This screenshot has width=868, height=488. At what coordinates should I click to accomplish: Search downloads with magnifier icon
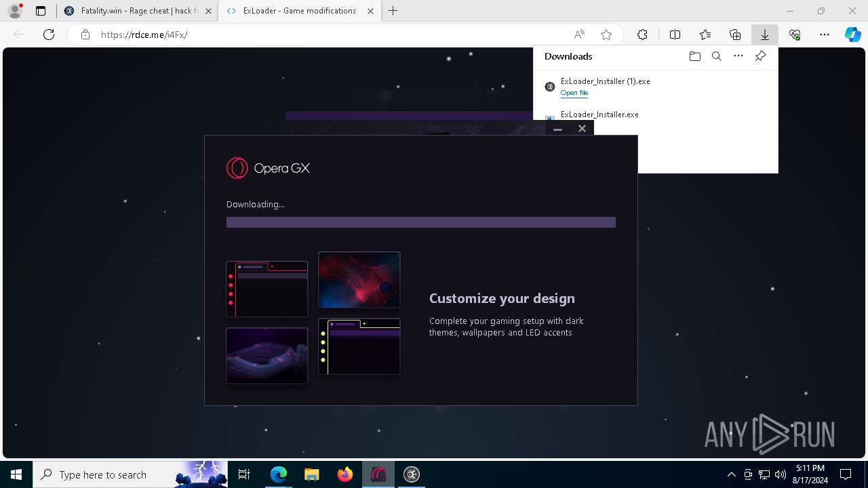[717, 56]
